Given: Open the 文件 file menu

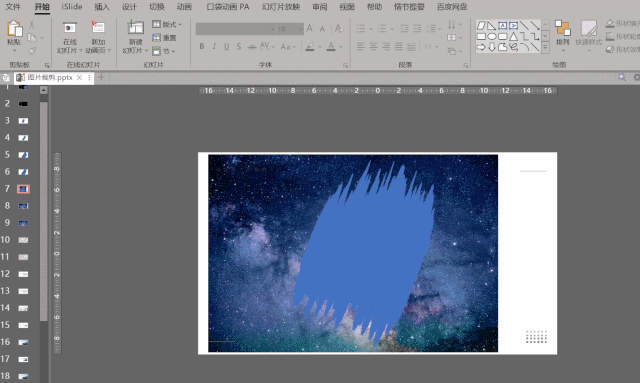Looking at the screenshot, I should pyautogui.click(x=13, y=7).
